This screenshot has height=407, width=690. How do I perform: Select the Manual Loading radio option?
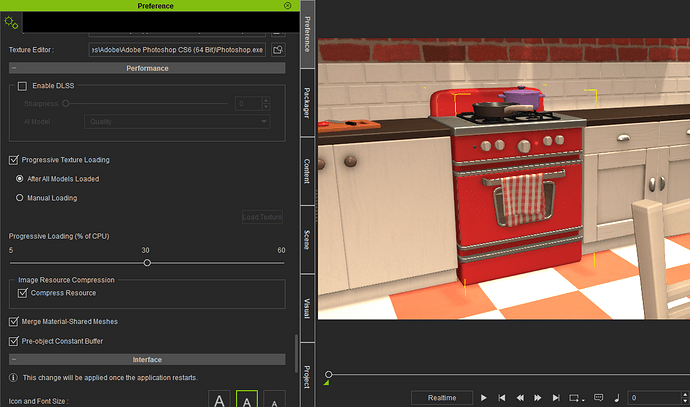(19, 198)
